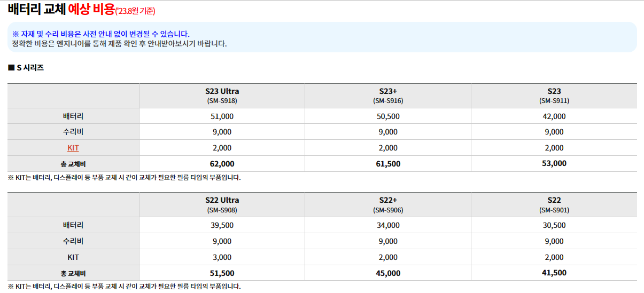Image resolution: width=644 pixels, height=293 pixels.
Task: Click the S23+ battery price 50,500
Action: click(388, 116)
